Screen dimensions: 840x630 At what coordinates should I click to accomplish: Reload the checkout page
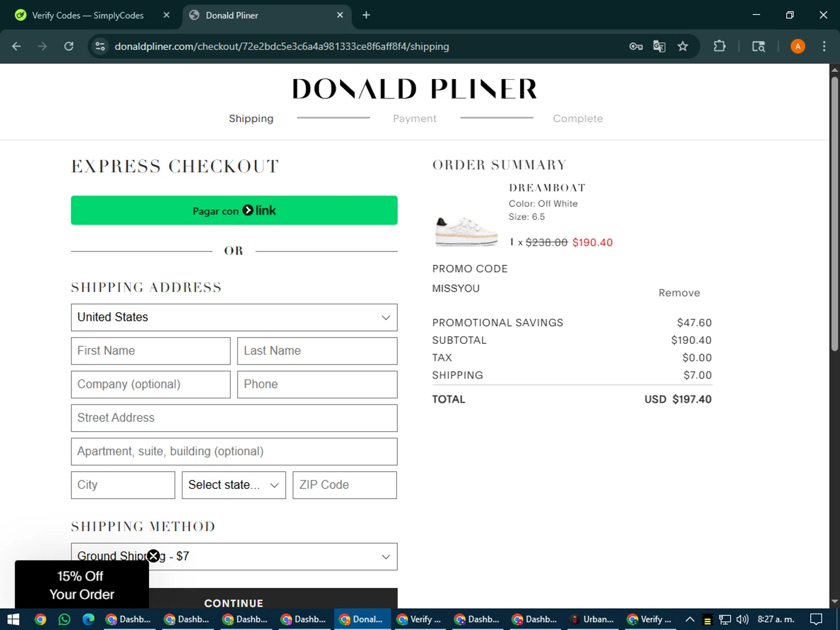point(69,46)
